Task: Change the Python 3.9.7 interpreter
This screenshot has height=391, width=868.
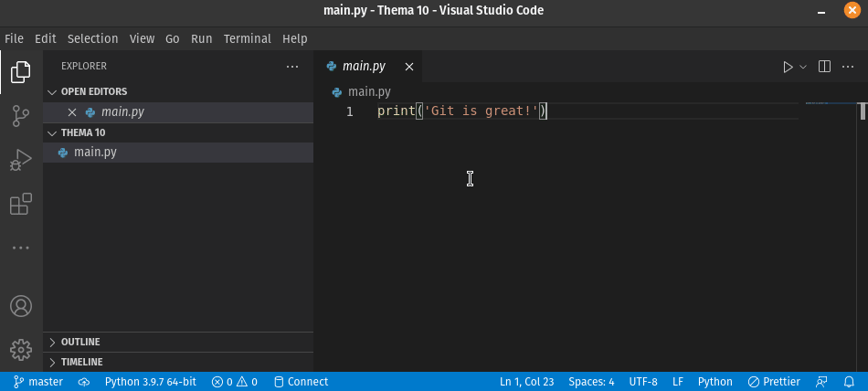Action: [150, 382]
